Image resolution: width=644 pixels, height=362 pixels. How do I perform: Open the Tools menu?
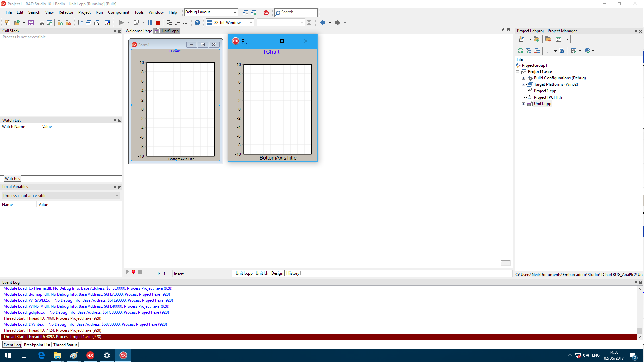point(139,12)
